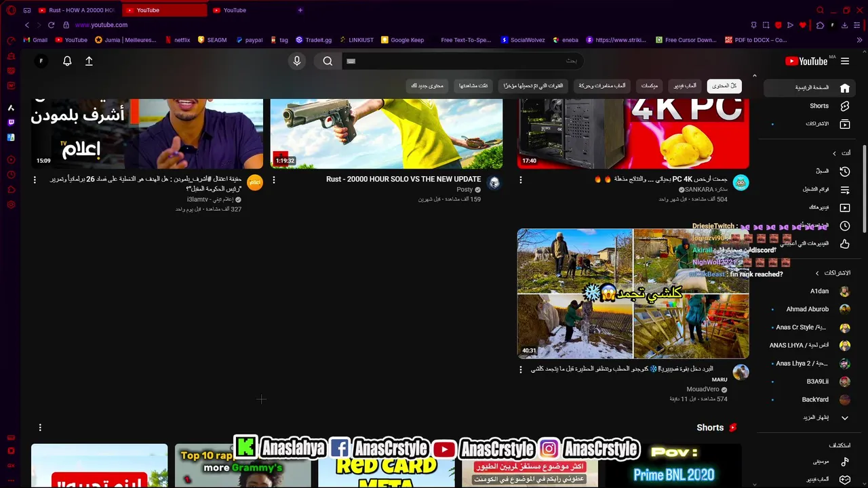Screen dimensions: 868x488
Task: Open Tradeit.gg bookmark
Action: (313, 40)
